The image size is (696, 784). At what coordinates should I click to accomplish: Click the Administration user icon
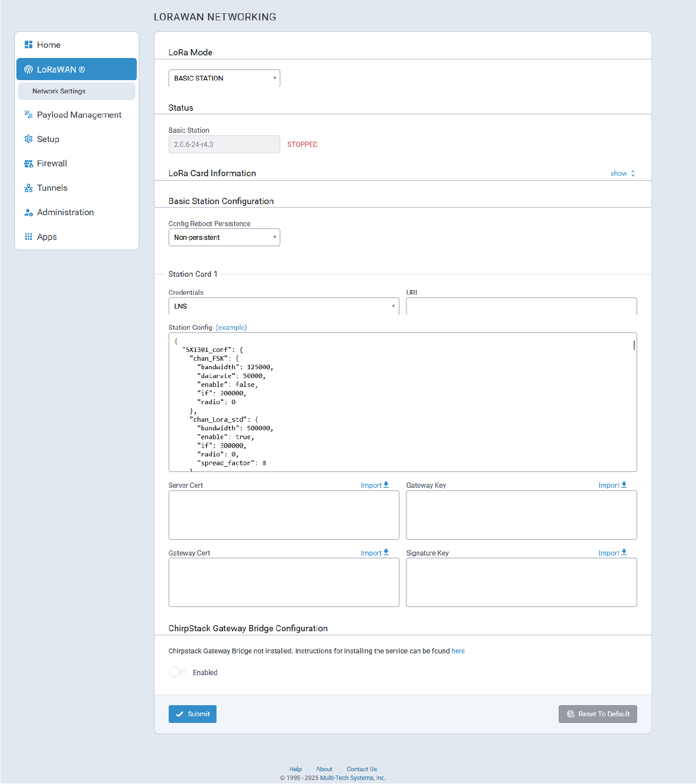pos(28,212)
